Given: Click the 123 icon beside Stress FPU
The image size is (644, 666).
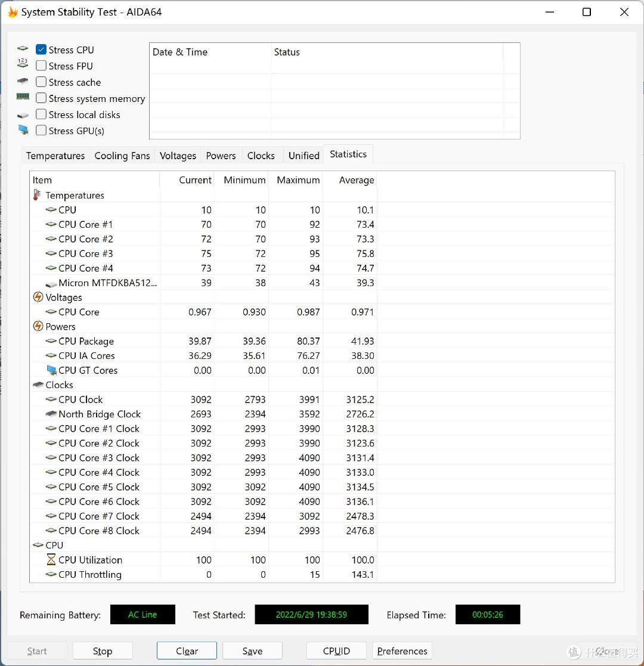Looking at the screenshot, I should [23, 63].
